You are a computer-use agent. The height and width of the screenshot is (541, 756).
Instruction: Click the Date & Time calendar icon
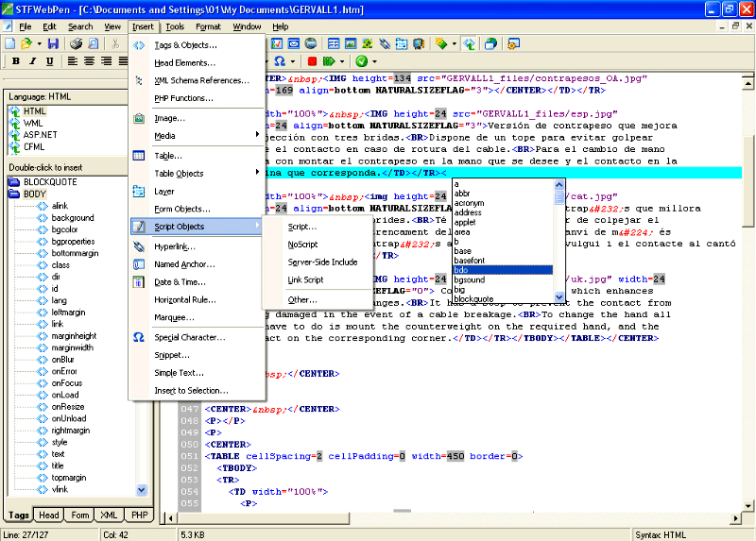[x=139, y=282]
